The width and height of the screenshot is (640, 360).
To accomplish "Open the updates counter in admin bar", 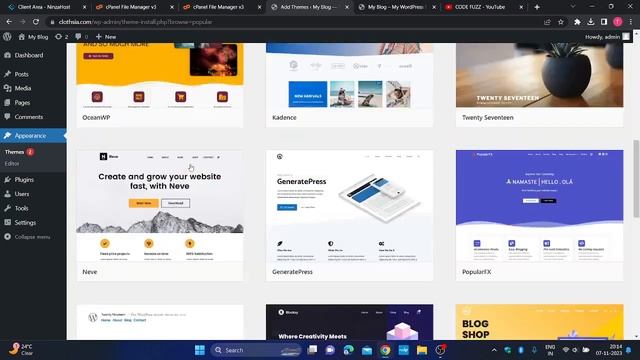I will [61, 37].
